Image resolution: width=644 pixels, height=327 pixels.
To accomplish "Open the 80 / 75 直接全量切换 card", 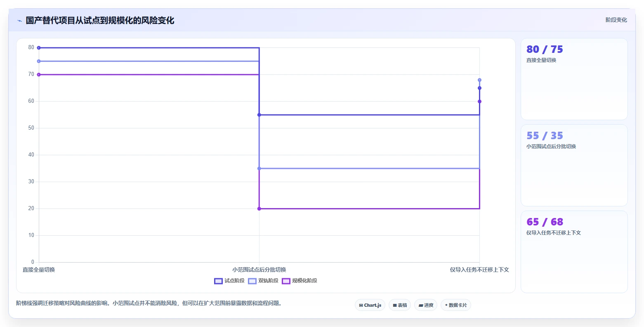I will pos(574,79).
